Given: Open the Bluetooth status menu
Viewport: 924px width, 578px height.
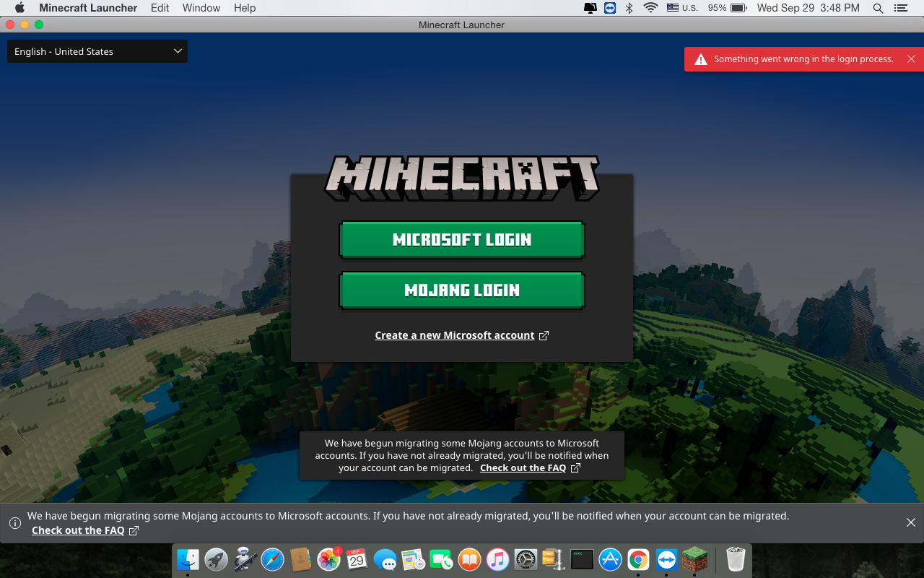Looking at the screenshot, I should (629, 8).
